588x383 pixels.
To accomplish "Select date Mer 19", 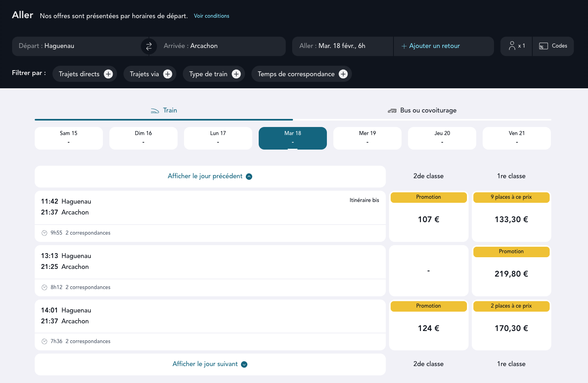I will [367, 138].
